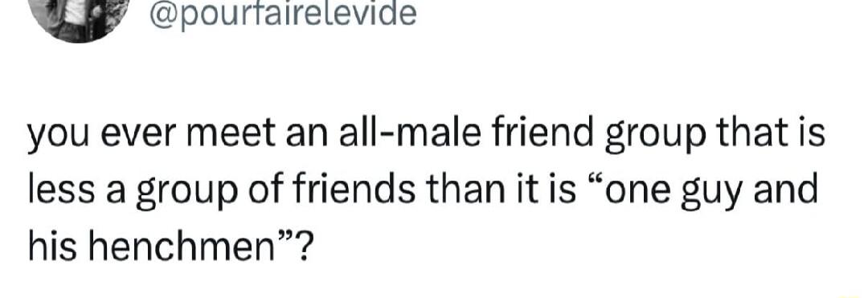
Task: Click the word "his" starting the third line
Action: click(x=51, y=243)
